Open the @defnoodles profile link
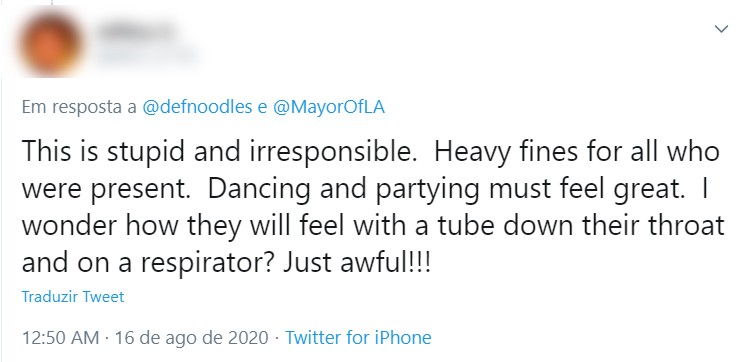741x362 pixels. pyautogui.click(x=197, y=107)
